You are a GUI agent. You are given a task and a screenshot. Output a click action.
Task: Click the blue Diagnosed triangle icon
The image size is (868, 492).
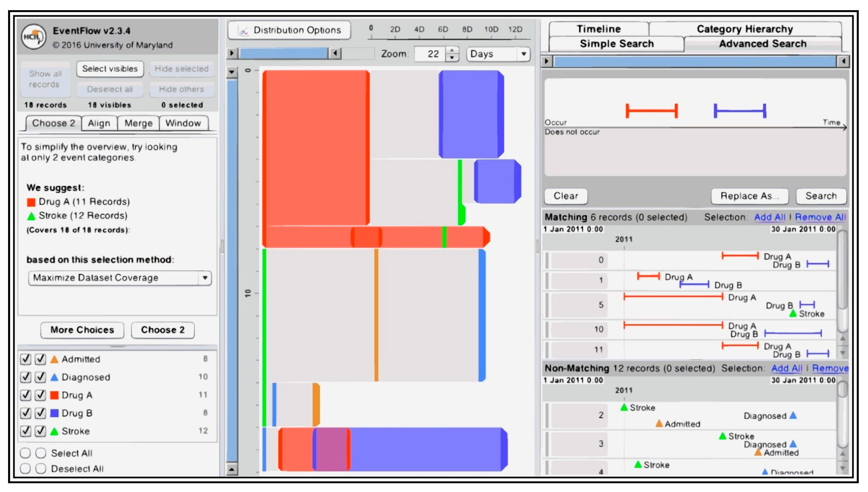click(x=54, y=377)
